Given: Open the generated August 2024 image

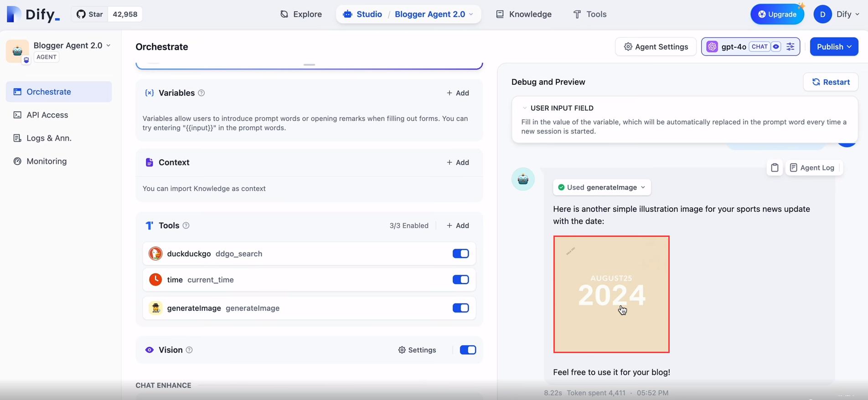Looking at the screenshot, I should tap(611, 294).
